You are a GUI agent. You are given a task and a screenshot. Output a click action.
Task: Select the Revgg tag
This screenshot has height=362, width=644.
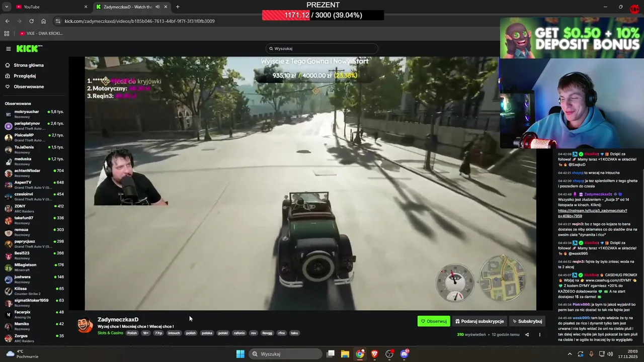coord(267,333)
